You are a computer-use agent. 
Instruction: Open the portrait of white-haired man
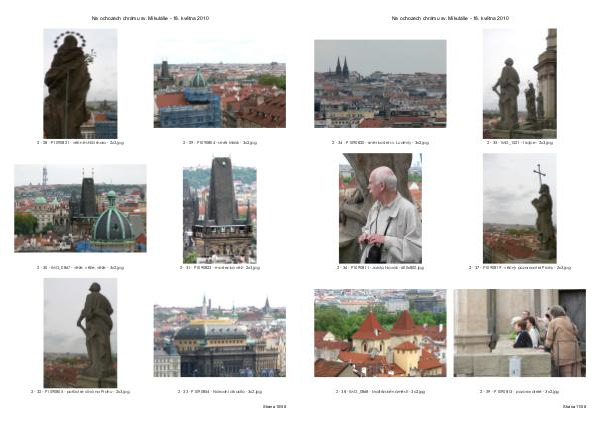380,208
